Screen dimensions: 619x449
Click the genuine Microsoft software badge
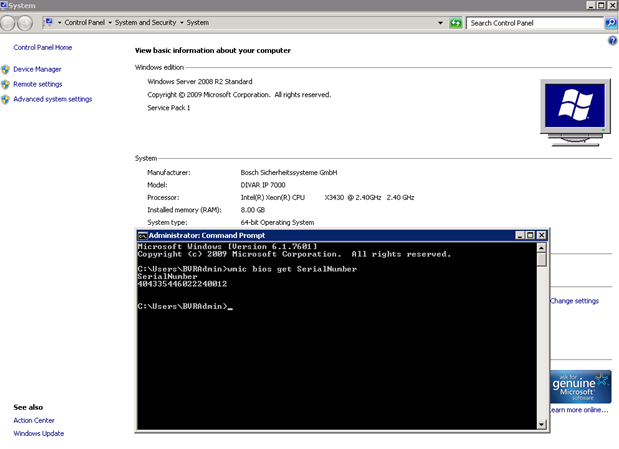tap(581, 386)
